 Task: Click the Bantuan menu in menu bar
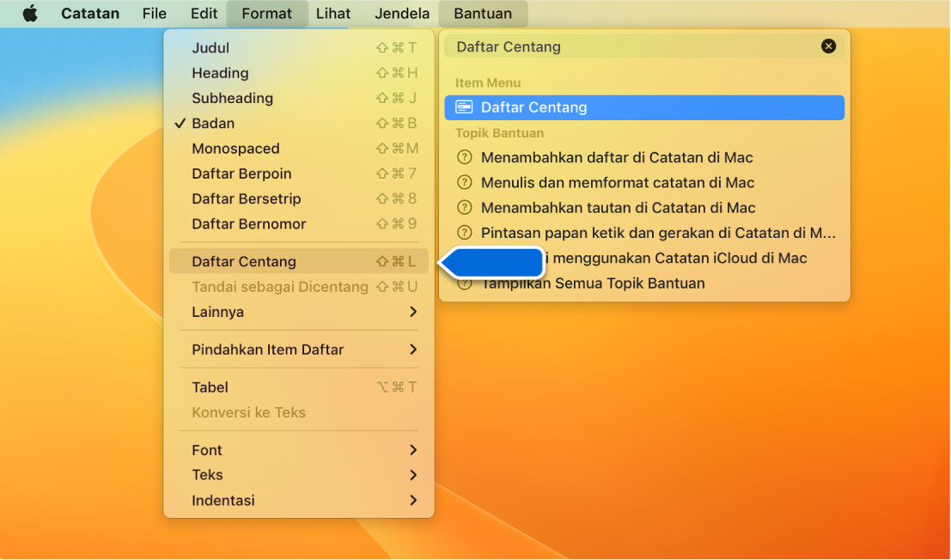pyautogui.click(x=483, y=14)
